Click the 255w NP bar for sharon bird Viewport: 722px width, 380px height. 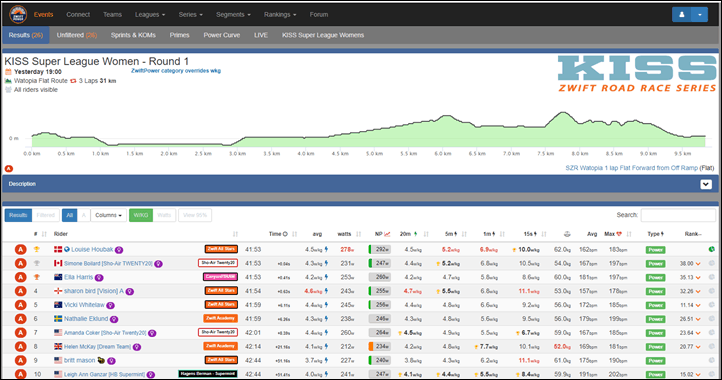380,291
